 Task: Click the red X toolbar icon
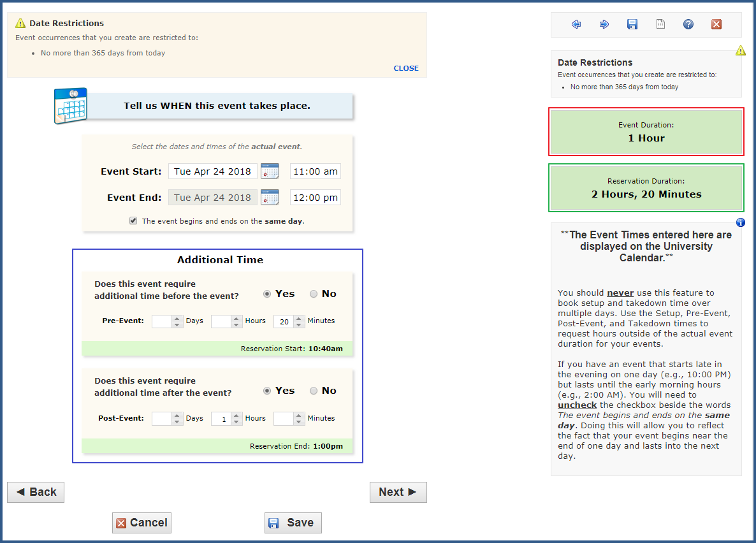(716, 24)
